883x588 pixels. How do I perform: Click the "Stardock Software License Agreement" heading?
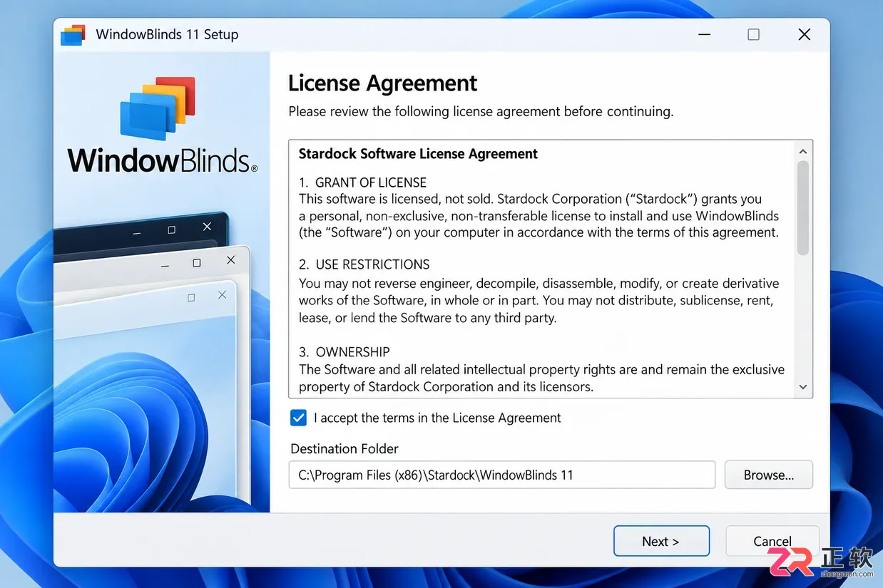(418, 154)
